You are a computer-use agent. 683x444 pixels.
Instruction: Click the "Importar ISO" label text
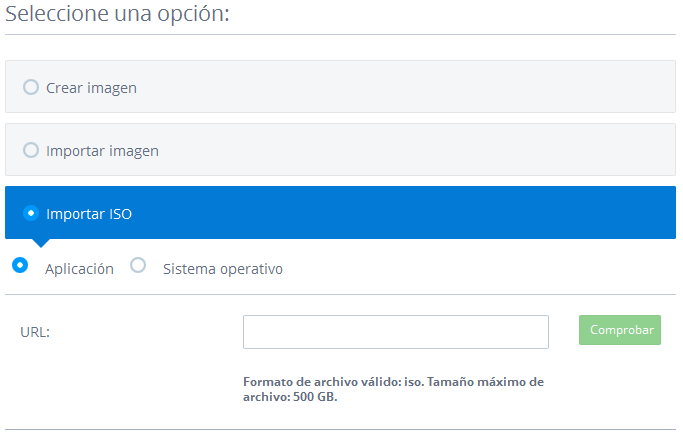(89, 214)
